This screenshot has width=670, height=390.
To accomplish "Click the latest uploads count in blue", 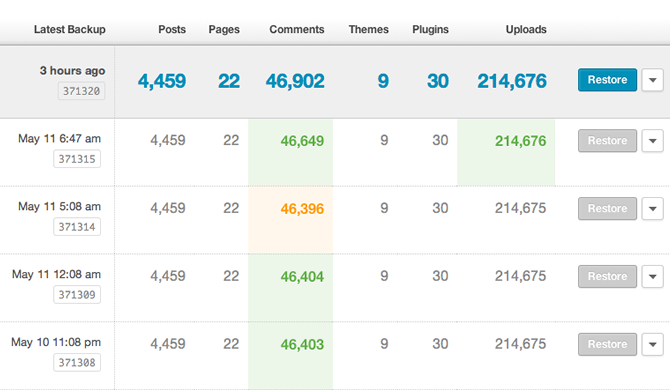I will (512, 81).
